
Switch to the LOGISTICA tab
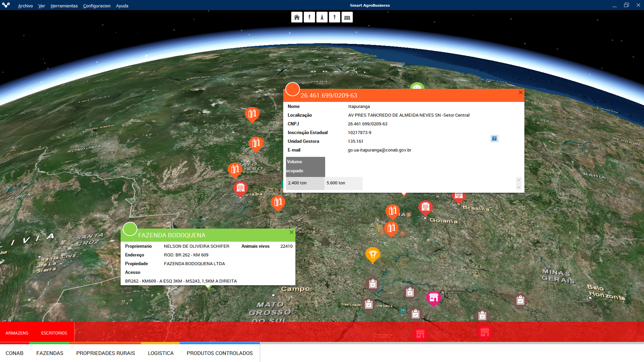pos(161,353)
